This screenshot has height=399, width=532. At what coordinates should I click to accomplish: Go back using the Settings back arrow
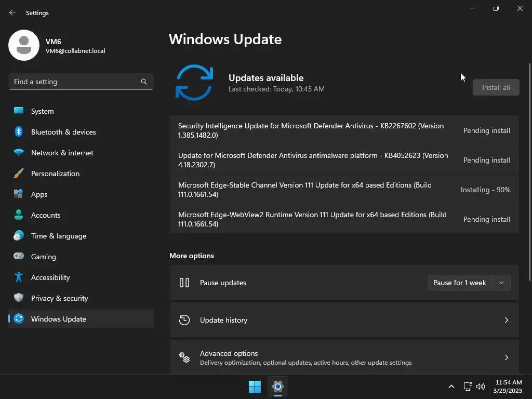(x=12, y=12)
